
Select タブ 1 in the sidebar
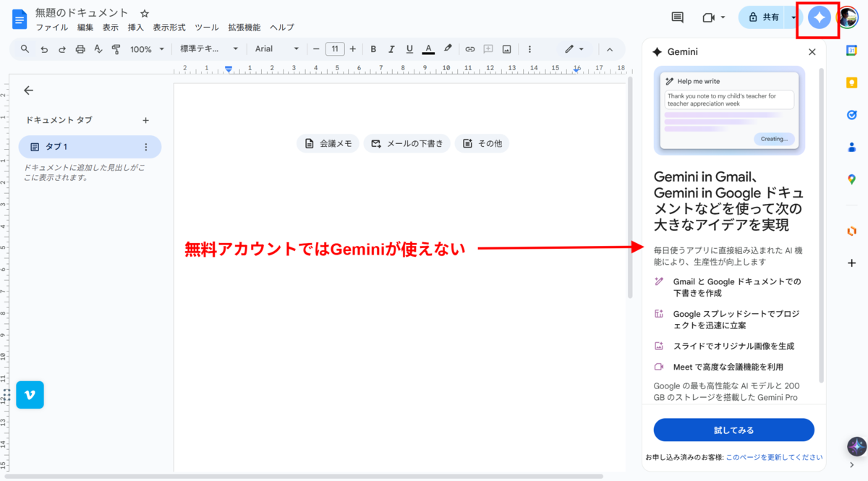[90, 147]
